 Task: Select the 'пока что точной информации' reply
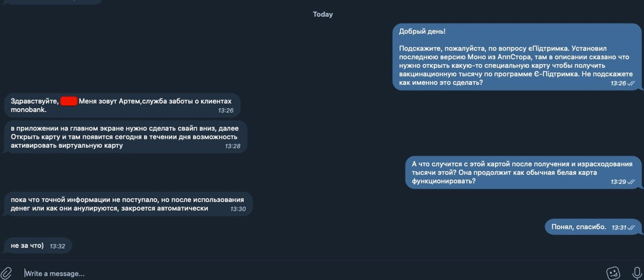point(128,204)
